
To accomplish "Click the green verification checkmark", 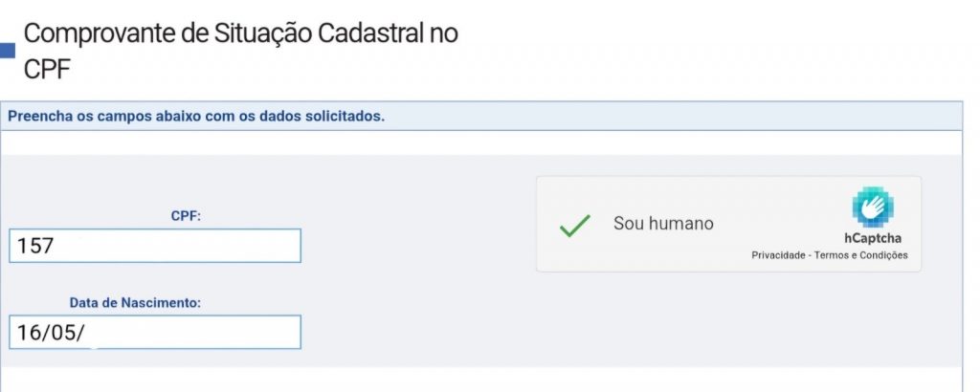I will pyautogui.click(x=574, y=225).
